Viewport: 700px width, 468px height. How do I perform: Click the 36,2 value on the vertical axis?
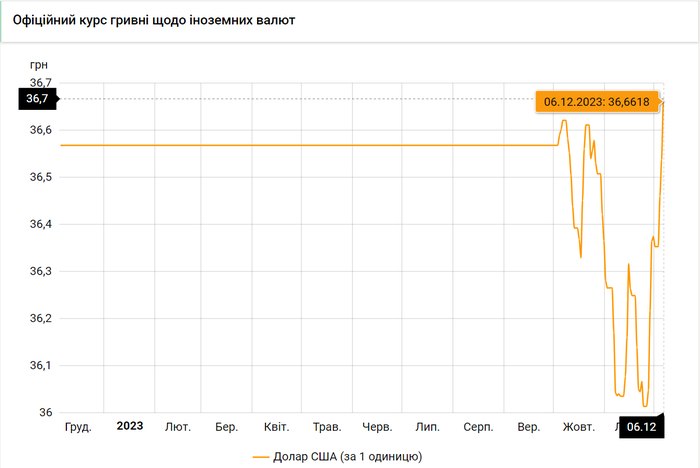point(41,318)
